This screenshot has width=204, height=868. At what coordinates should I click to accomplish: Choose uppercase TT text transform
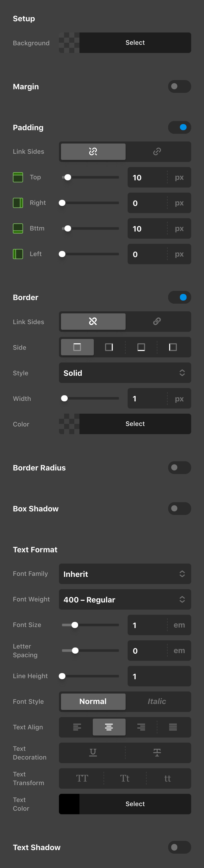(82, 778)
